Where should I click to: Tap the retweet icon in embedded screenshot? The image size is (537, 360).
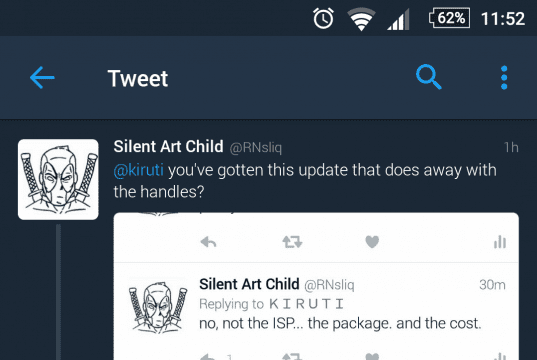point(292,242)
